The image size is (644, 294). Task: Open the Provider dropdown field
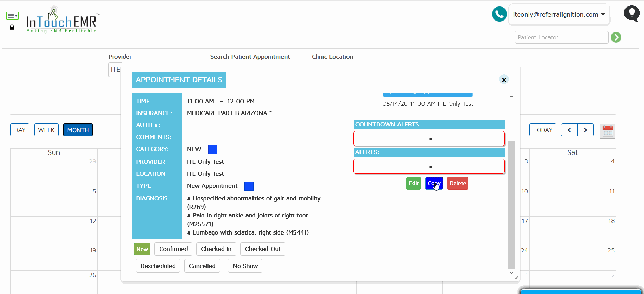click(115, 70)
